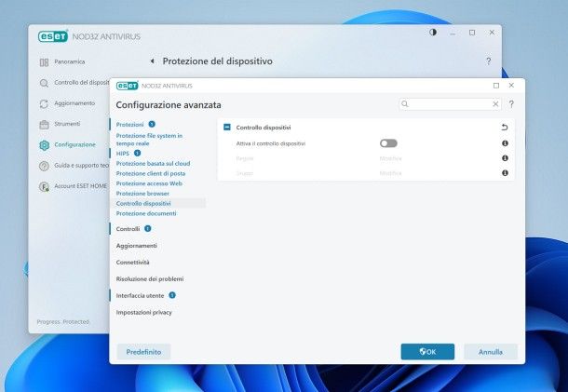Expand Controlli category
568x392 pixels.
pos(128,229)
